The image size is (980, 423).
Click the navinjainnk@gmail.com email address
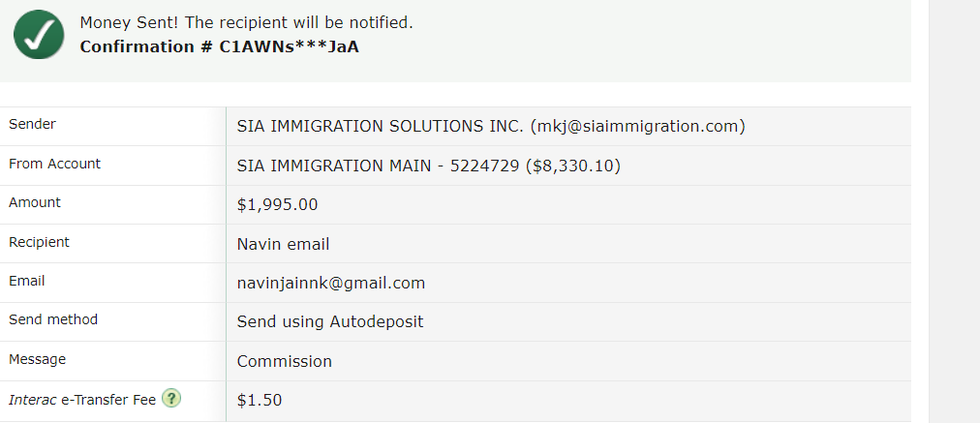pos(330,284)
